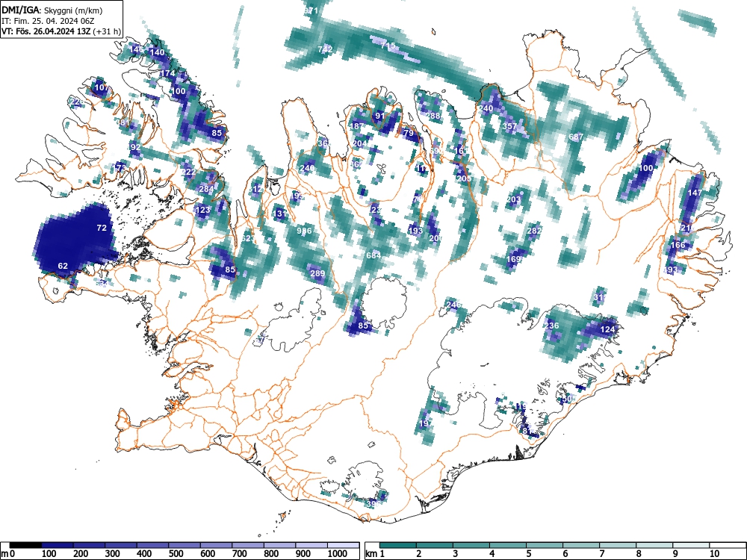Click the map value '282'
This screenshot has width=747, height=560.
click(535, 231)
